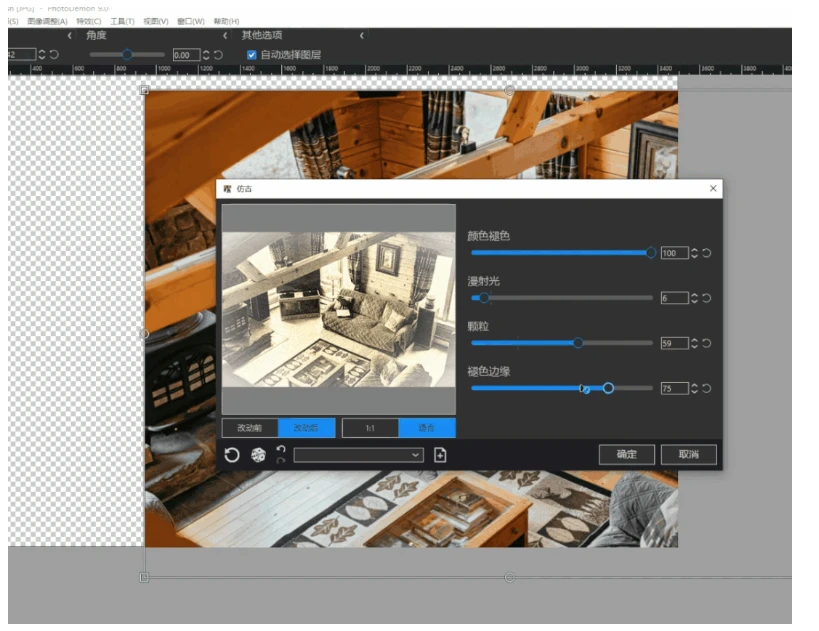Switch preview to 改动前 (before)
This screenshot has height=631, width=819.
[250, 428]
